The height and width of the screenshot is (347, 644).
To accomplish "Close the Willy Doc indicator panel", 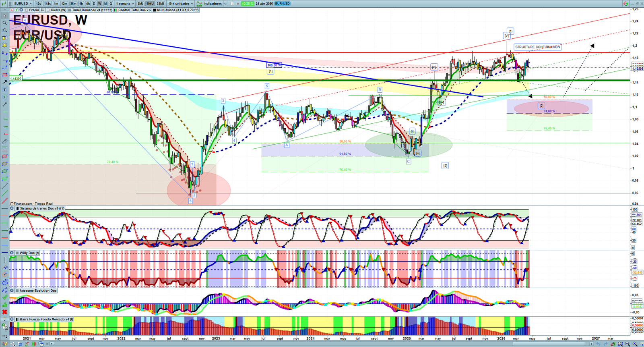I will point(12,253).
